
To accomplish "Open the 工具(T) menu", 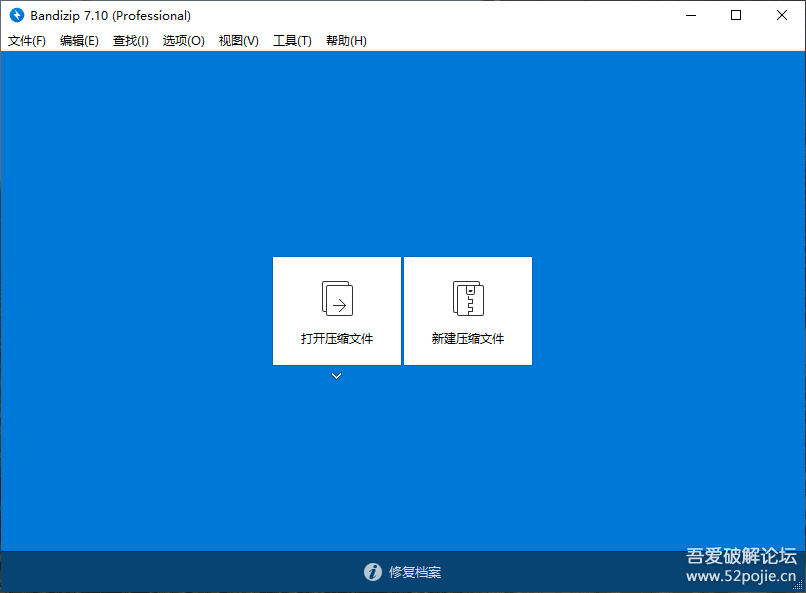I will (x=292, y=41).
